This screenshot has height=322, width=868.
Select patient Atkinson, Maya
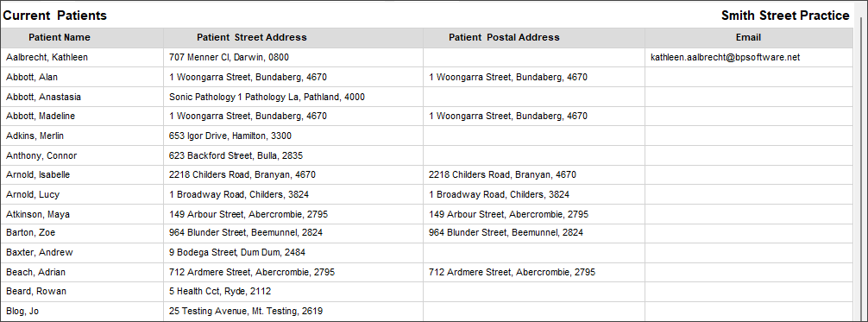tap(38, 214)
